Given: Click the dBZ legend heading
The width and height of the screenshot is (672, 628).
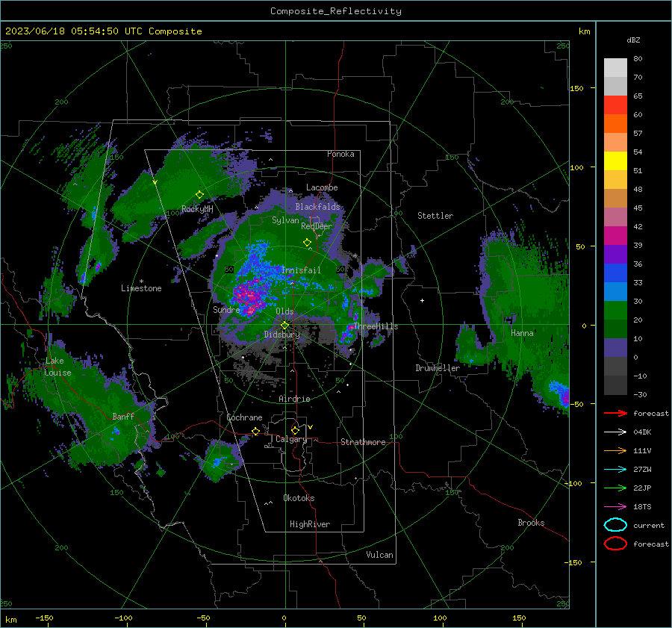Looking at the screenshot, I should (x=633, y=40).
